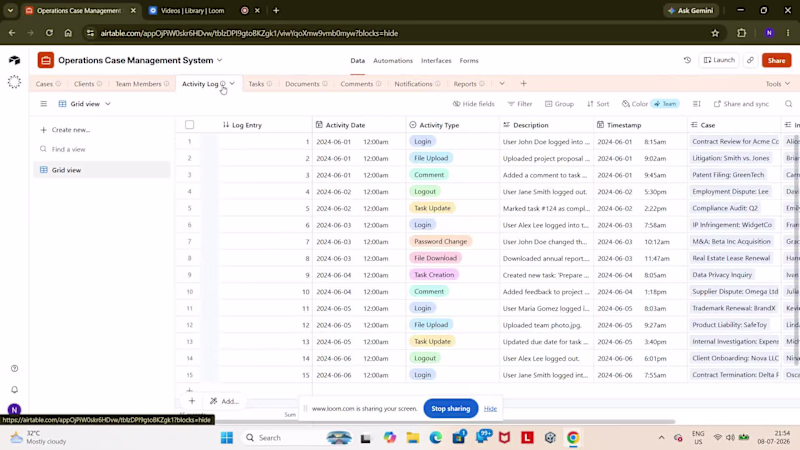Open notifications bell in left sidebar
800x450 pixels.
[x=14, y=389]
